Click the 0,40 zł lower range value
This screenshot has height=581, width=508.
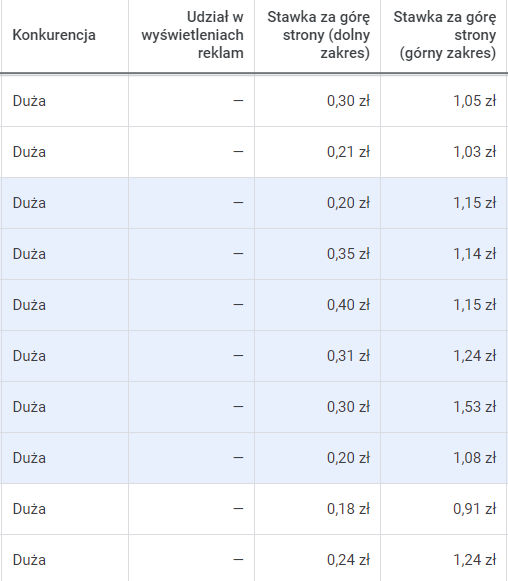[348, 305]
